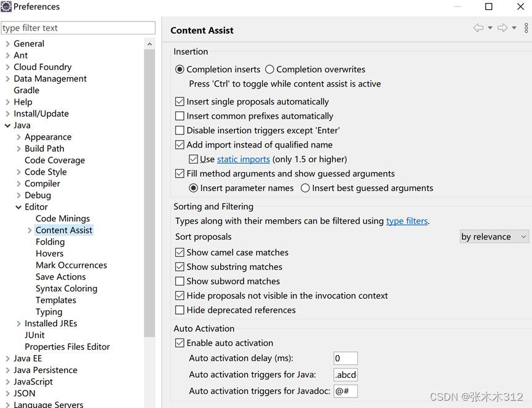Click the Eclipse Preferences window icon

point(6,6)
